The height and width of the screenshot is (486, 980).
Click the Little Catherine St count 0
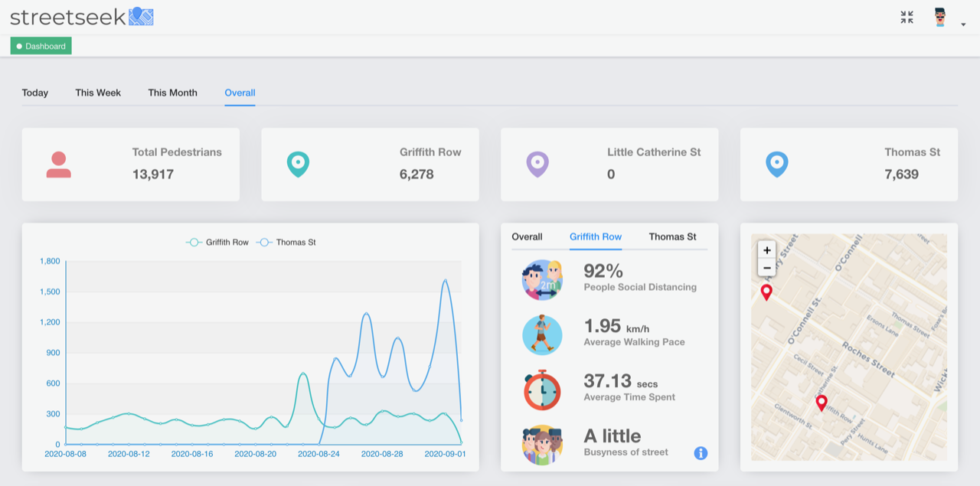click(x=611, y=174)
